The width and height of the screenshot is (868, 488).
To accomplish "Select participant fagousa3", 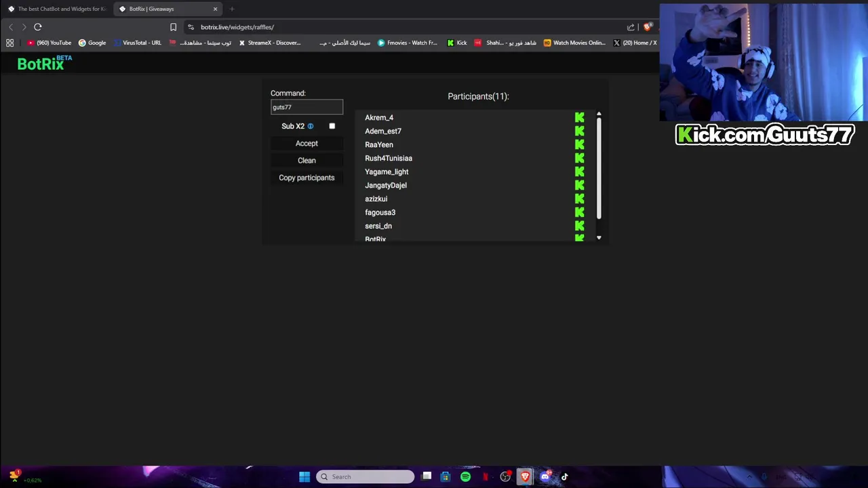I will 380,212.
